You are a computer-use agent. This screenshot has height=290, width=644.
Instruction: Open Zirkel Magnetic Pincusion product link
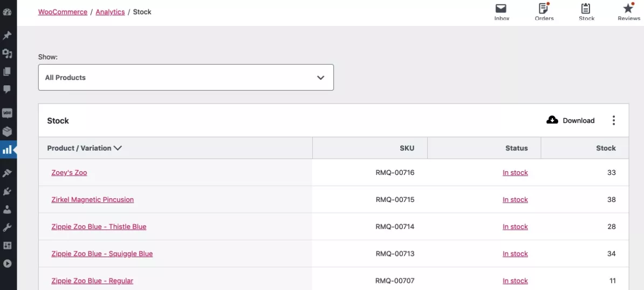tap(92, 200)
